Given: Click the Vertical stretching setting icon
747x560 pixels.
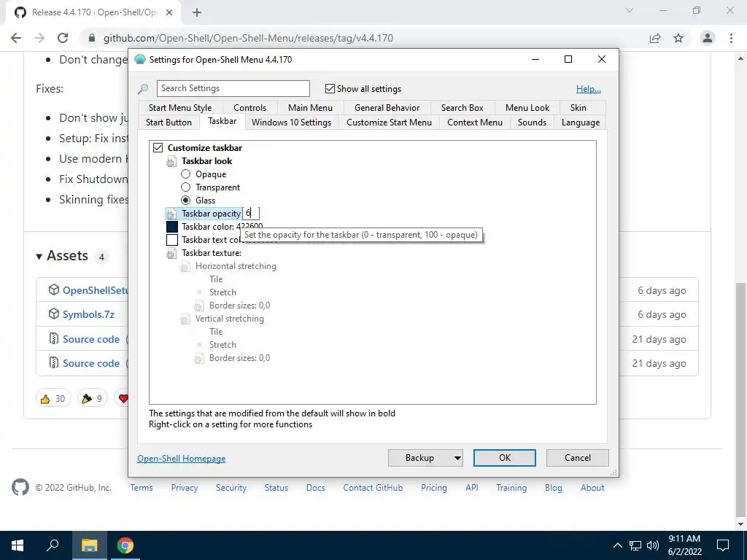Looking at the screenshot, I should 185,319.
